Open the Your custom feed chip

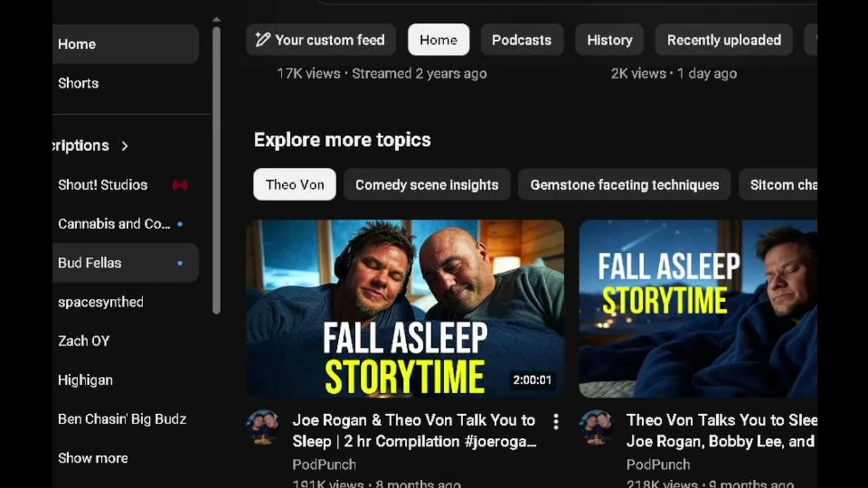tap(321, 40)
